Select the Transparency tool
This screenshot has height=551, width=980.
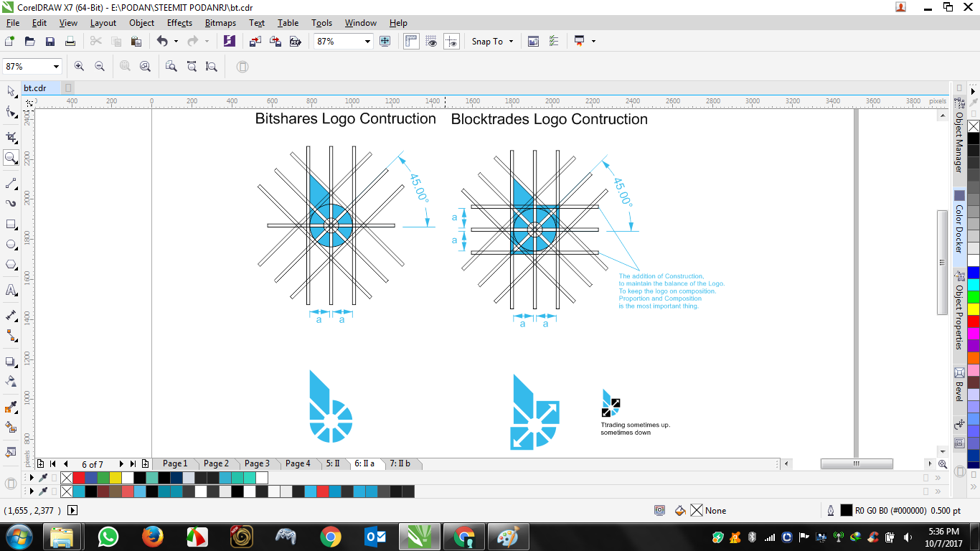(11, 381)
